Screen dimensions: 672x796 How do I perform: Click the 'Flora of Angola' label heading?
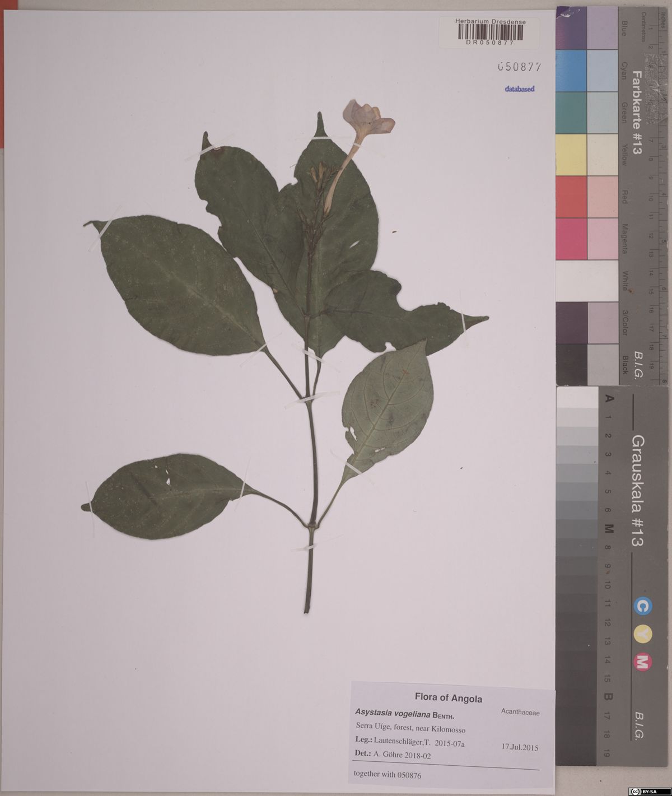coord(448,699)
